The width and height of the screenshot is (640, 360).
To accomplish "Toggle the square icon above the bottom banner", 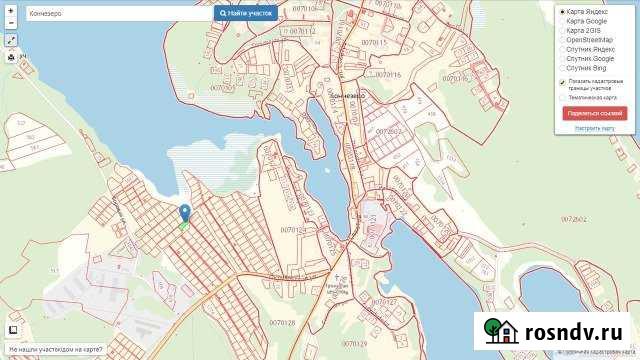I will (x=13, y=330).
